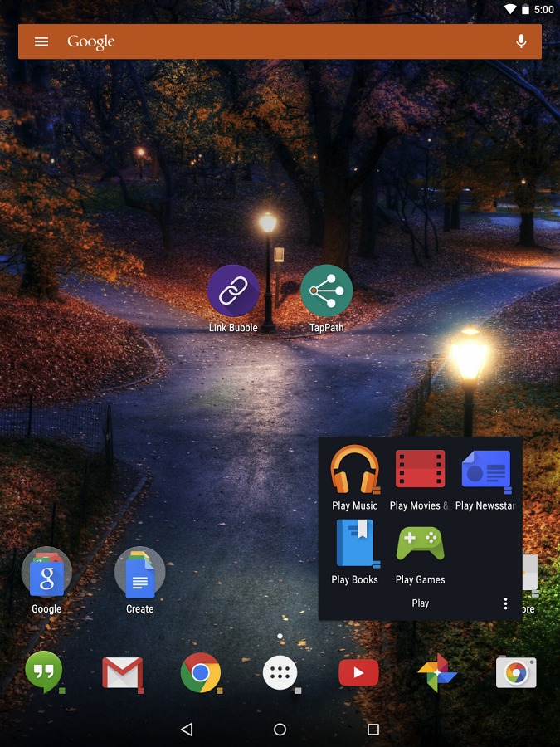This screenshot has height=747, width=560.
Task: Launch Google Photos pinwheel icon
Action: pos(437,672)
